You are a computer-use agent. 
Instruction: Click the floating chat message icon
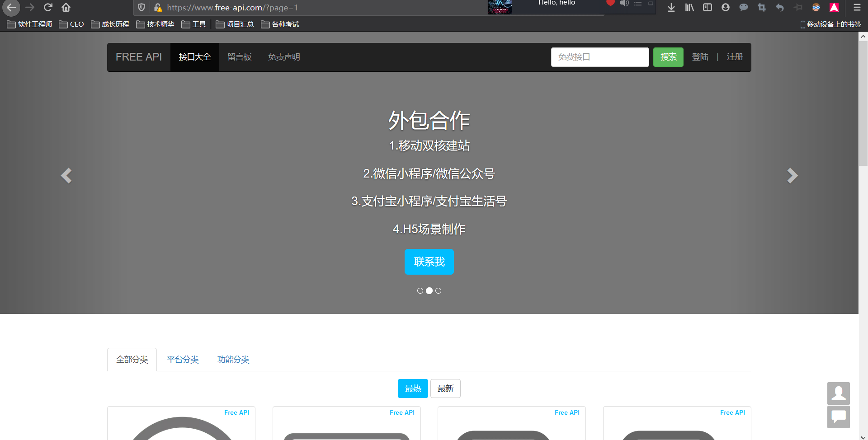tap(839, 417)
